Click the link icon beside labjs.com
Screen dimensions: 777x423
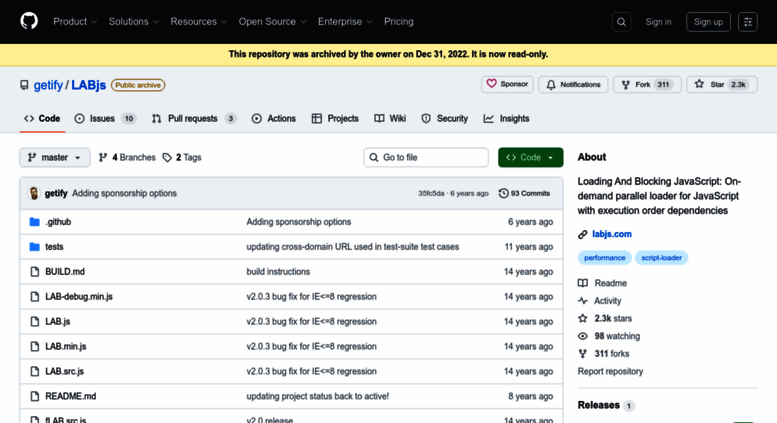click(583, 234)
